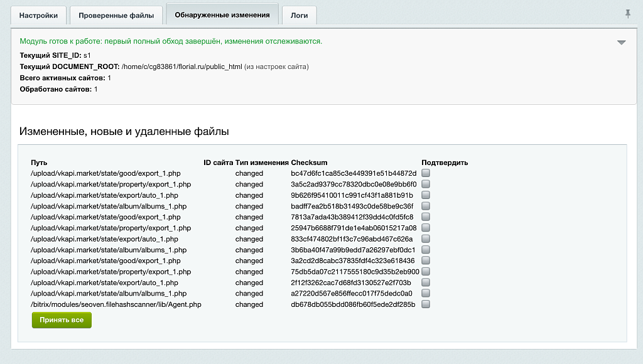Confirm the Agent.php file change checkbox

(x=426, y=304)
